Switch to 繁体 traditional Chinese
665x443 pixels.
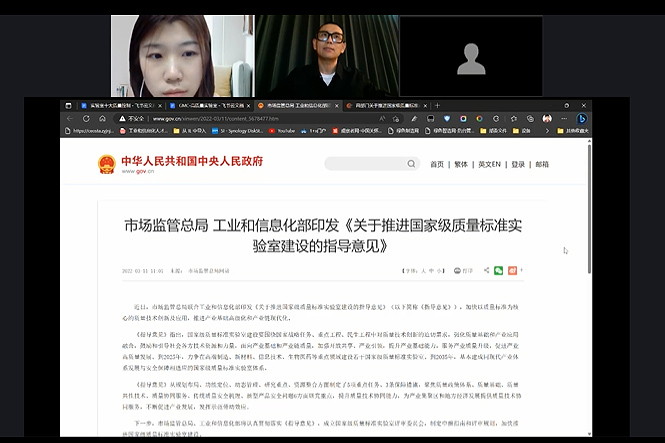(461, 164)
